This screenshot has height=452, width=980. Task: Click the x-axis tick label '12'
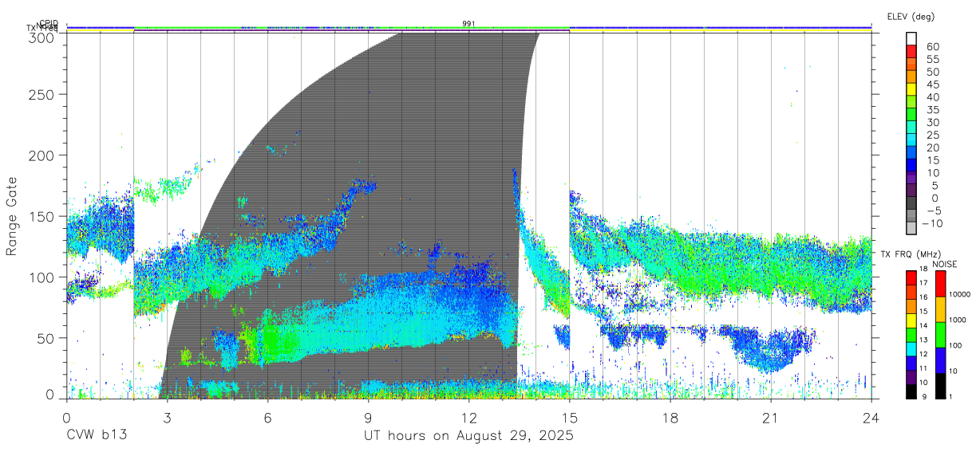coord(468,418)
